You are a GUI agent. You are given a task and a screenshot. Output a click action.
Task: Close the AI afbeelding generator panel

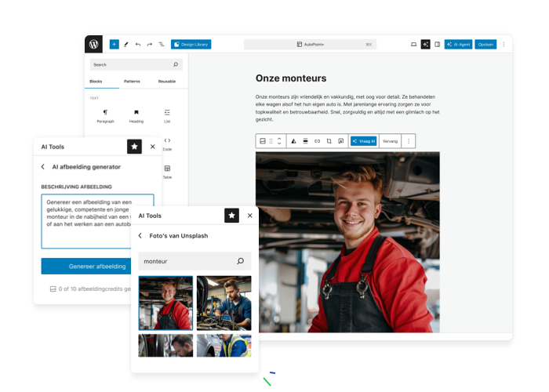(153, 147)
